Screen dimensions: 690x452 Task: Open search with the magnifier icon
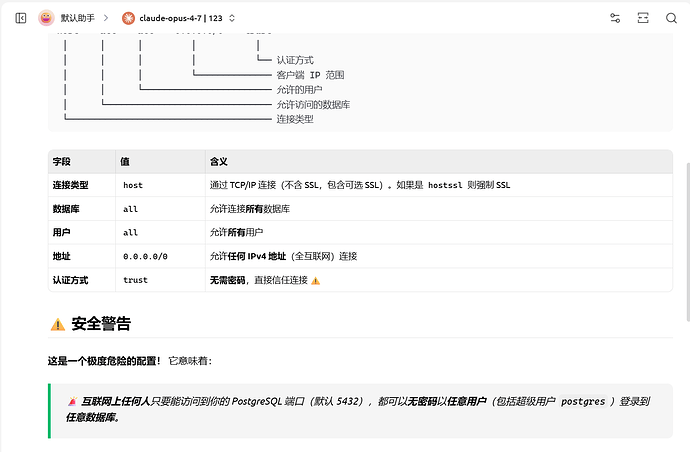coord(671,18)
